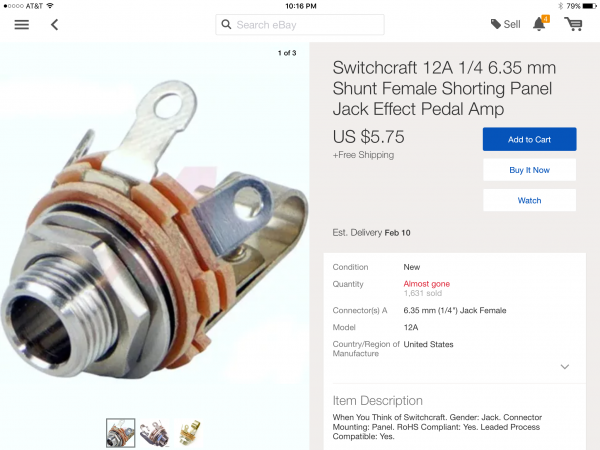Tap the search magnifier icon
Viewport: 600px width, 450px height.
click(x=227, y=25)
